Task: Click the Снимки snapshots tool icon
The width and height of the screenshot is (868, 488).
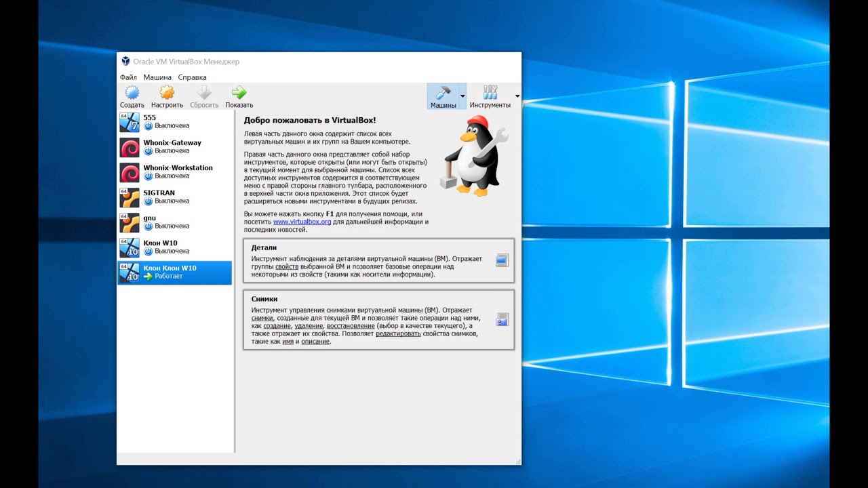Action: pos(502,319)
